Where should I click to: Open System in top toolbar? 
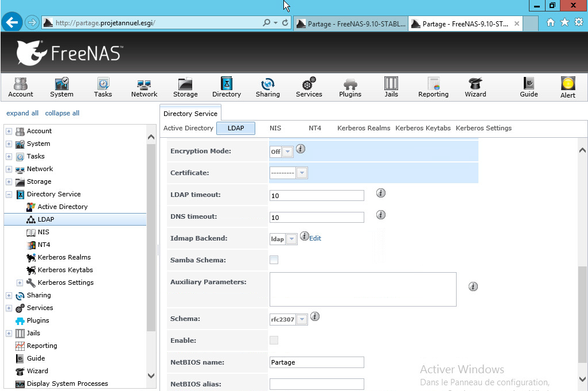click(61, 87)
